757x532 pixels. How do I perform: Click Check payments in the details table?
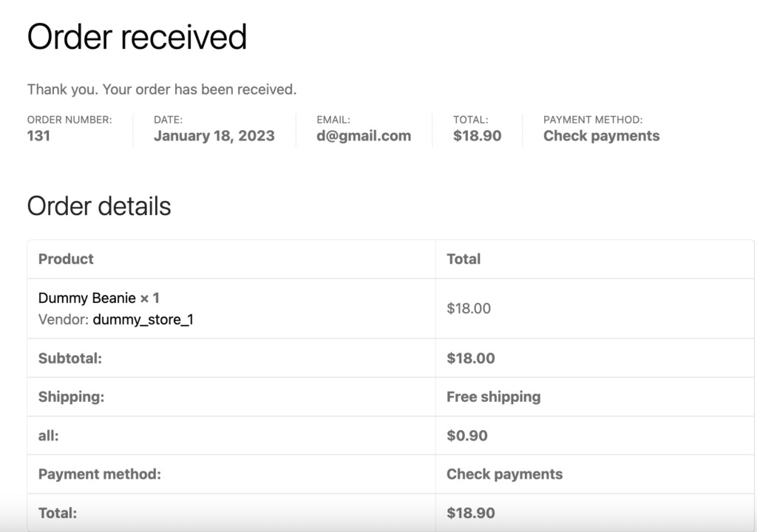coord(504,474)
